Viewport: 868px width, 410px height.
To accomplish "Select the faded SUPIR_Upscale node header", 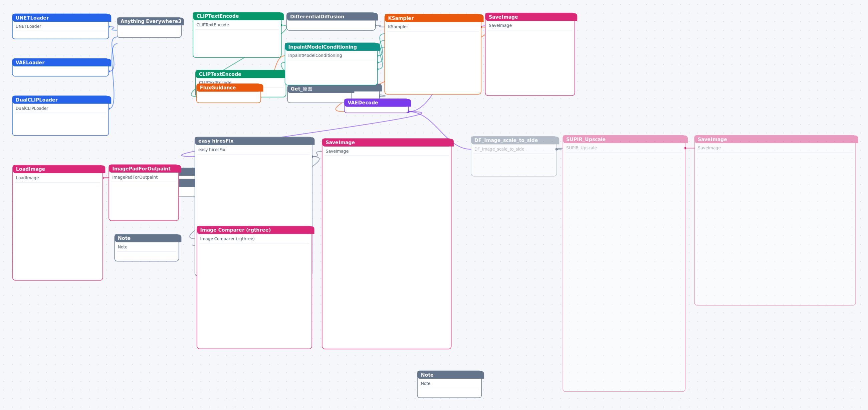I will point(625,139).
